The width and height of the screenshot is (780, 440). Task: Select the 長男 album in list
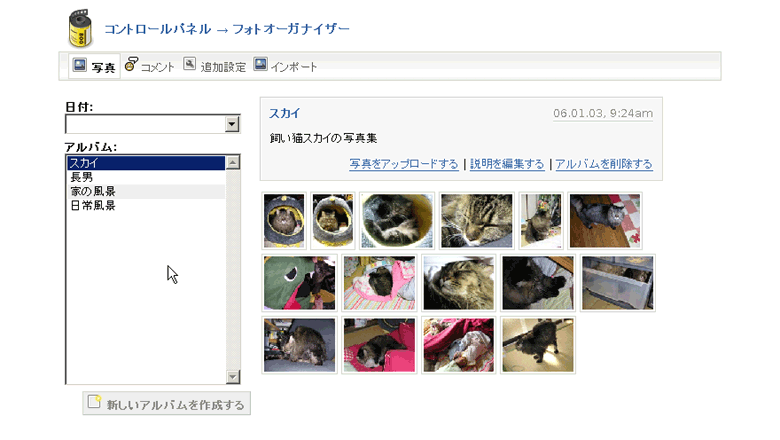coord(146,177)
